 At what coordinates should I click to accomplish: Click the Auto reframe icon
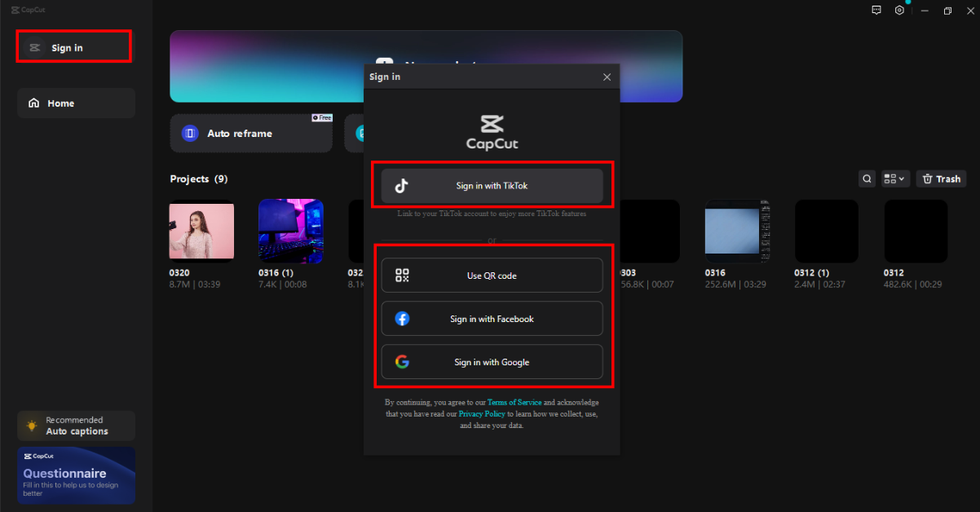(x=190, y=133)
